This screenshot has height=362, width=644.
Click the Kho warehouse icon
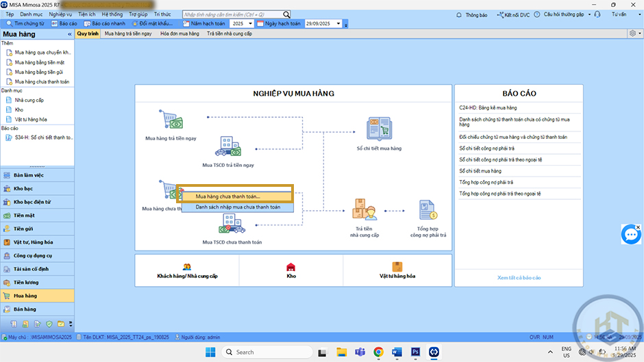click(x=290, y=267)
